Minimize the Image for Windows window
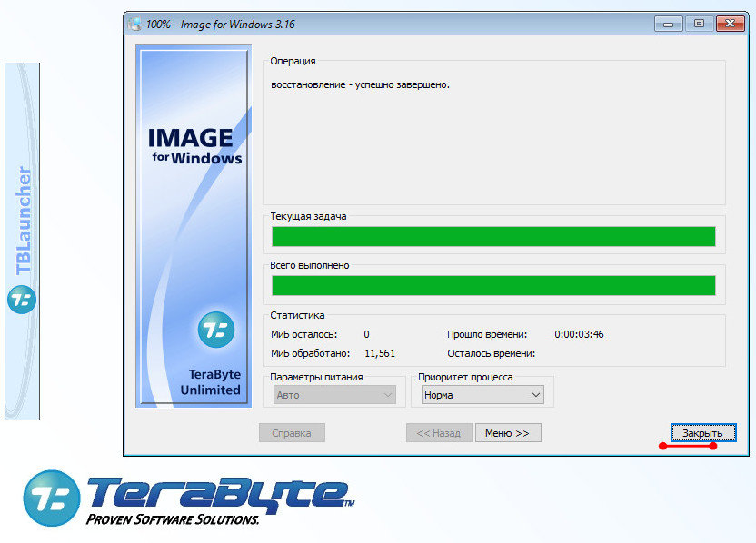Screen dimensions: 756x543 [x=668, y=24]
